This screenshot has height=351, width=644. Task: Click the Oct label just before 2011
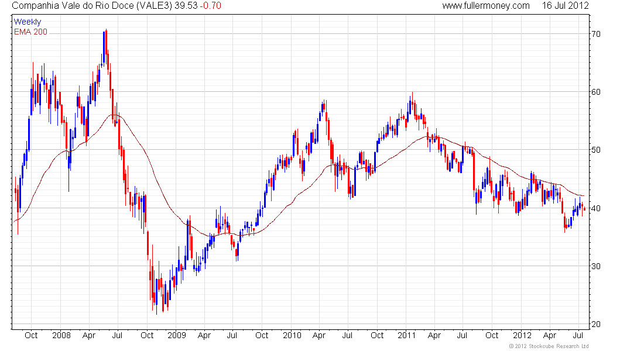click(377, 335)
